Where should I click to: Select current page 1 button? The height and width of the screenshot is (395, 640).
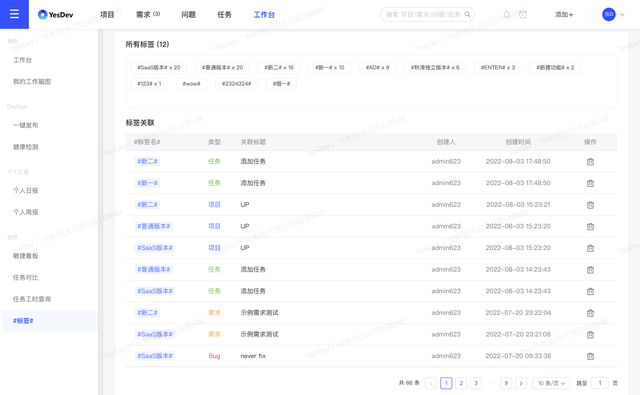click(x=446, y=383)
